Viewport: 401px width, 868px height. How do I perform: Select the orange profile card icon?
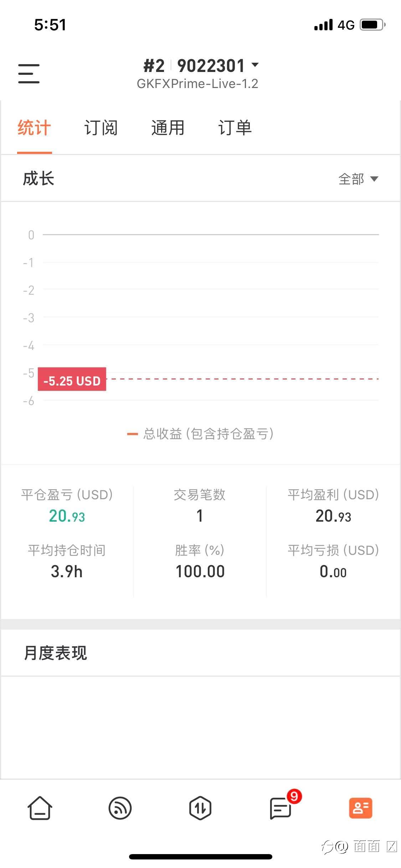[x=360, y=808]
